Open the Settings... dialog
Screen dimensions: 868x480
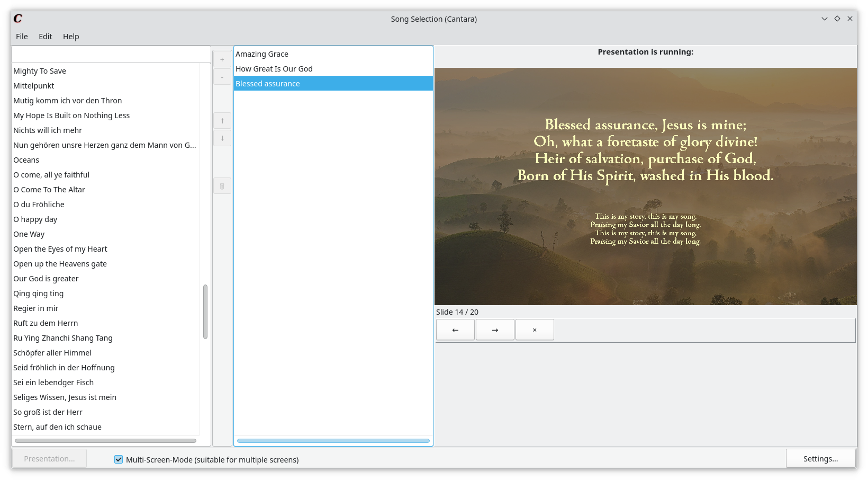(x=821, y=459)
